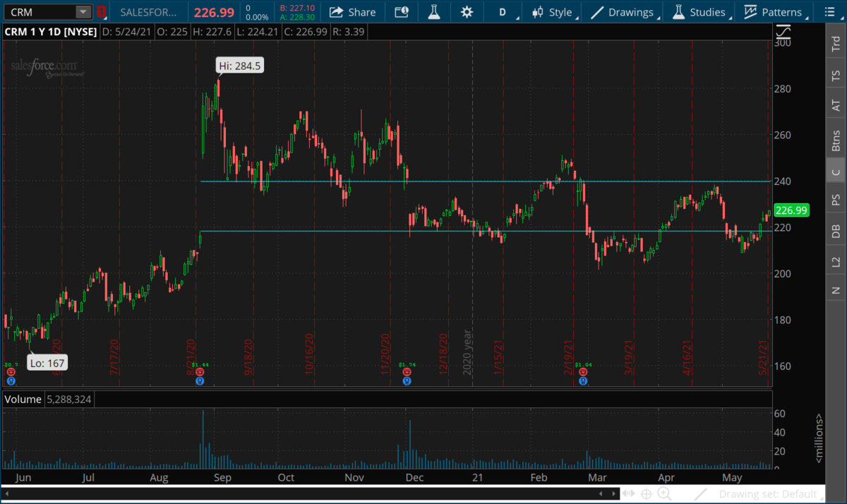Click the February earnings phone icon
This screenshot has height=504, width=847.
coord(582,372)
